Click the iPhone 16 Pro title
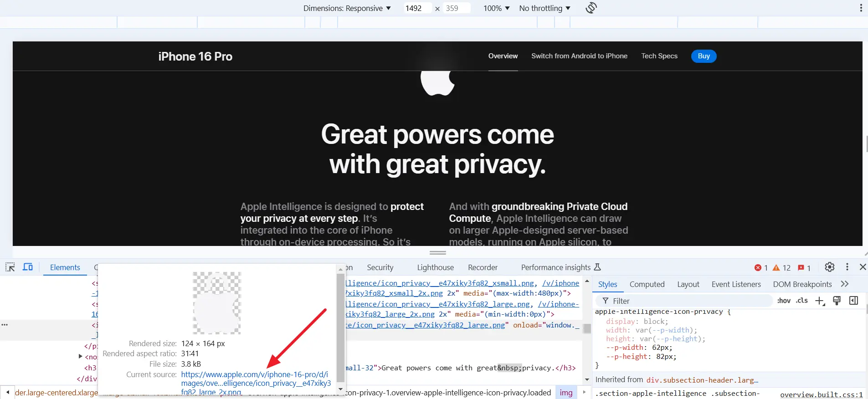The height and width of the screenshot is (399, 868). click(x=195, y=56)
